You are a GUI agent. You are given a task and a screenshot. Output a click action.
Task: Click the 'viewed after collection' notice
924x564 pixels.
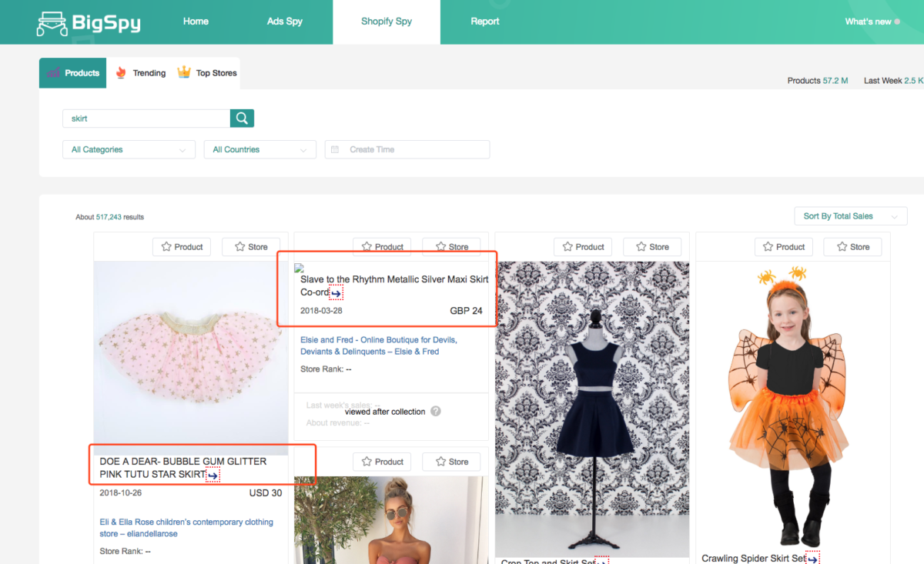(385, 412)
